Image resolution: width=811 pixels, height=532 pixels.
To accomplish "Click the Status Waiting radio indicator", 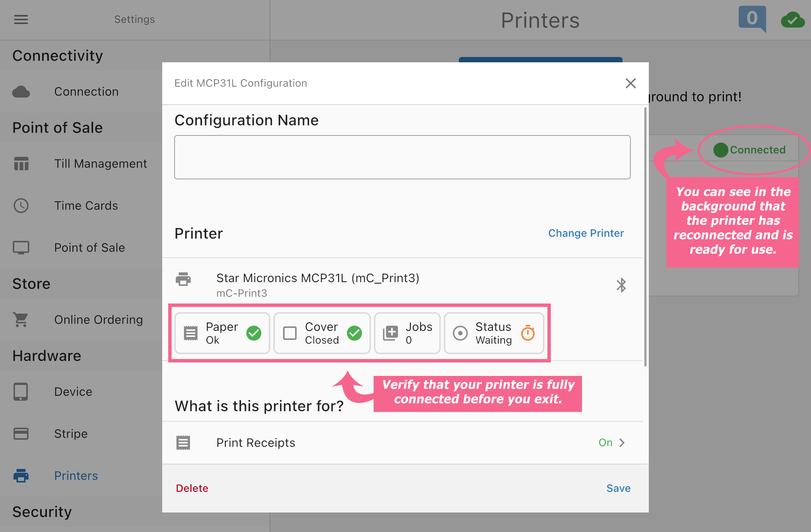I will point(460,333).
